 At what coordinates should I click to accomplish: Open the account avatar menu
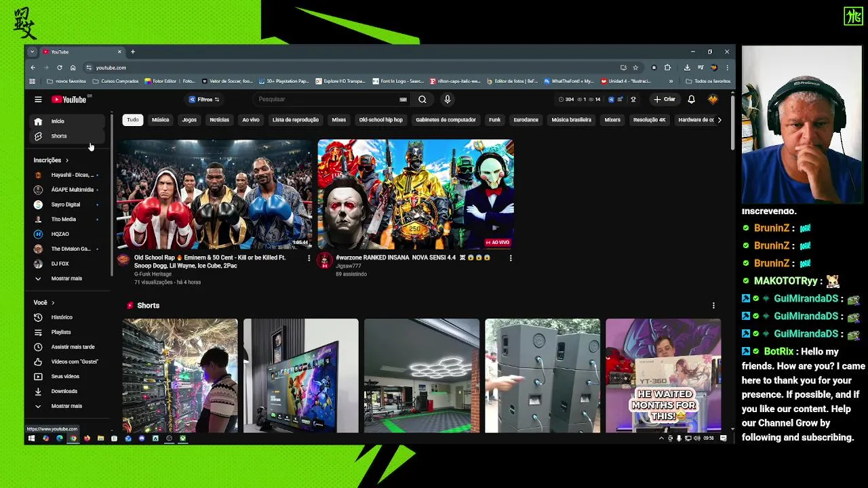(713, 100)
